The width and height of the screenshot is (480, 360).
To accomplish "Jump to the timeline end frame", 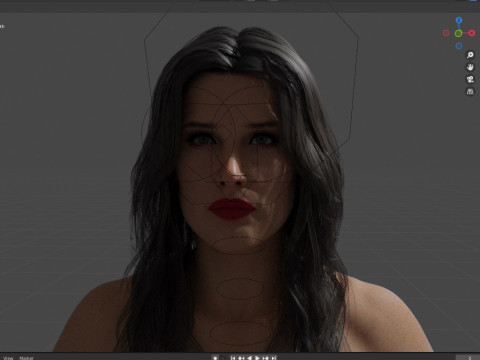I will 273,358.
